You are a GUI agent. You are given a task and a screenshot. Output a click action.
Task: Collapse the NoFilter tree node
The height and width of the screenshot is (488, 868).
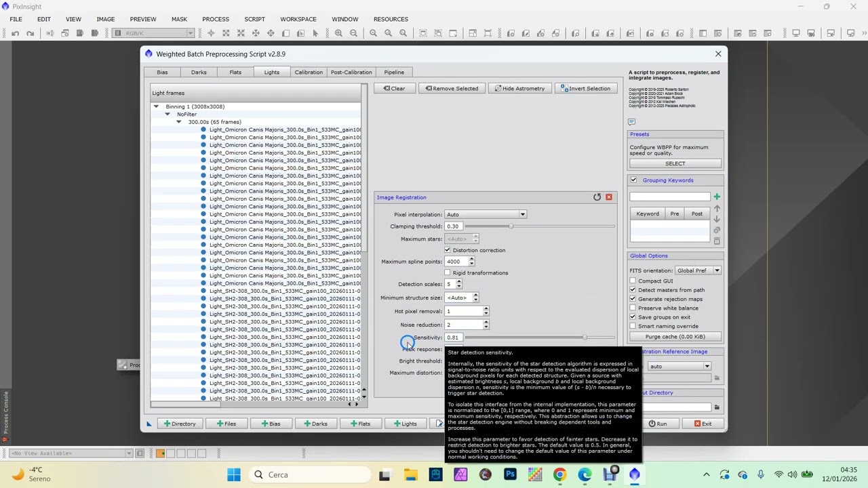(167, 115)
